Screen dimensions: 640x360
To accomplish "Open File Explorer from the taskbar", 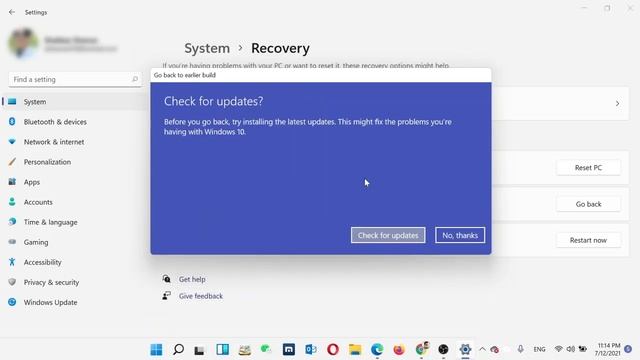I will tap(355, 349).
